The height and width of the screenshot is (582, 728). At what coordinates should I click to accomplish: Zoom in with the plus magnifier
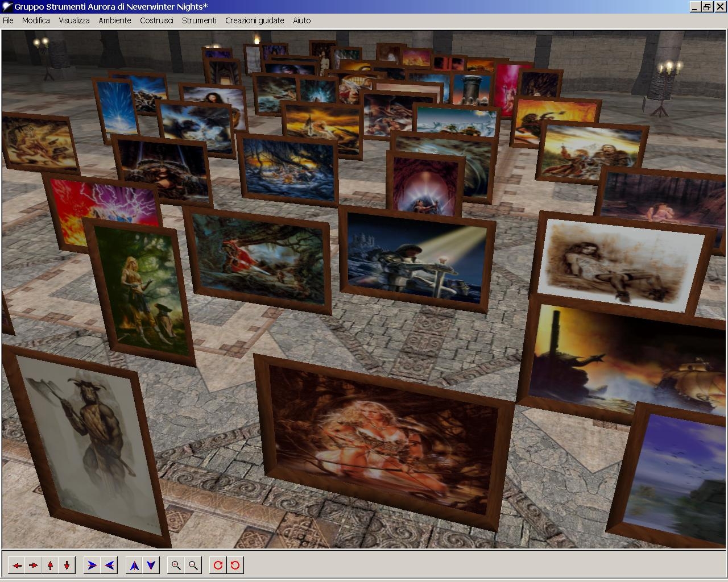(x=176, y=565)
